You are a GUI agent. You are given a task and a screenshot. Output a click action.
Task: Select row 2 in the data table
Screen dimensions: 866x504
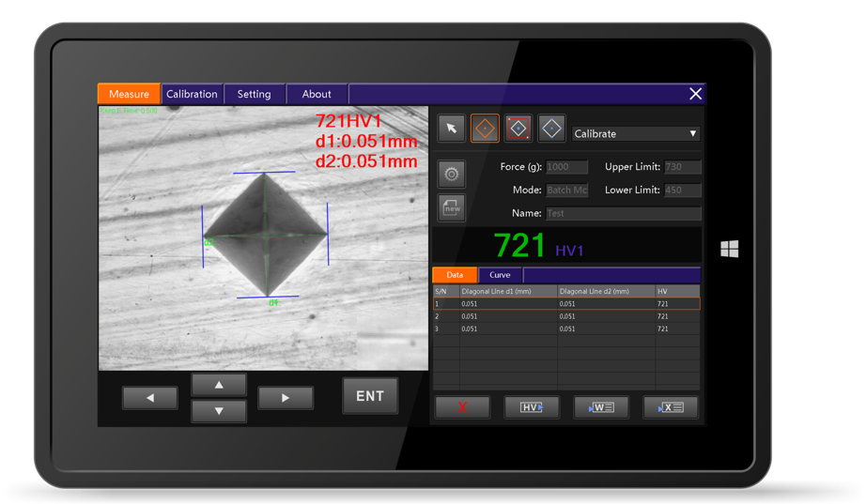pos(565,316)
